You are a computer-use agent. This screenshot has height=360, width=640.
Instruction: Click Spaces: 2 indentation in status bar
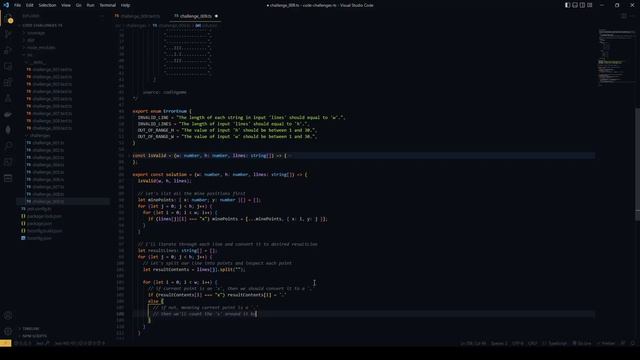click(x=499, y=343)
